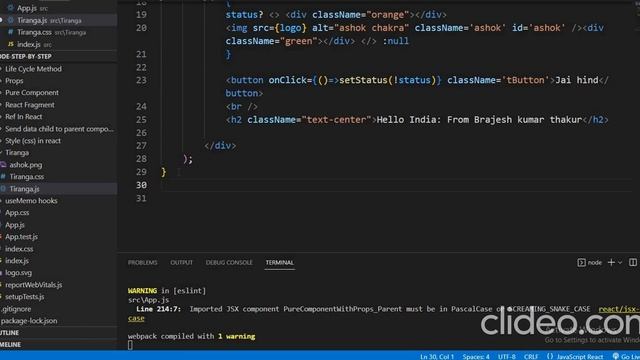Screen dimensions: 640x360
Task: Open setupTests.js file
Action: pos(24,296)
